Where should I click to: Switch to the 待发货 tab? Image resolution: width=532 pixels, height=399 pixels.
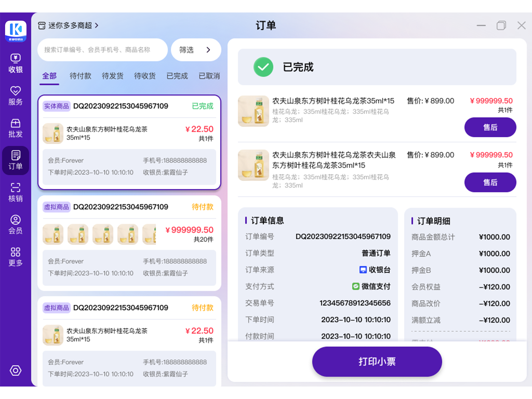(113, 76)
